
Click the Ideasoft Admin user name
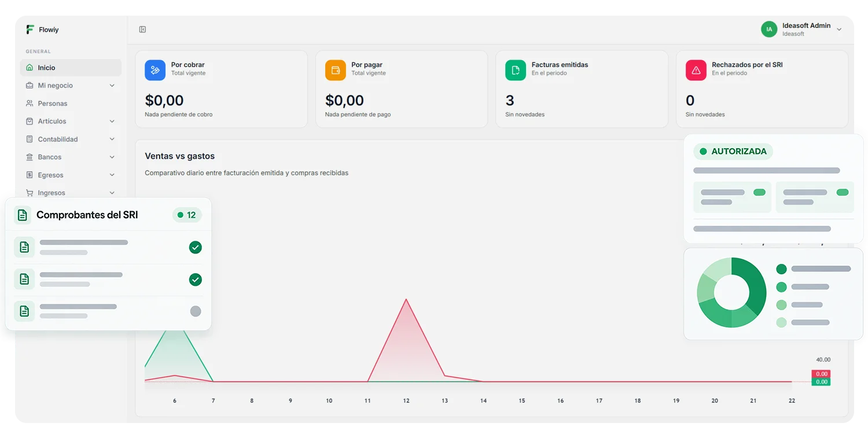[806, 25]
